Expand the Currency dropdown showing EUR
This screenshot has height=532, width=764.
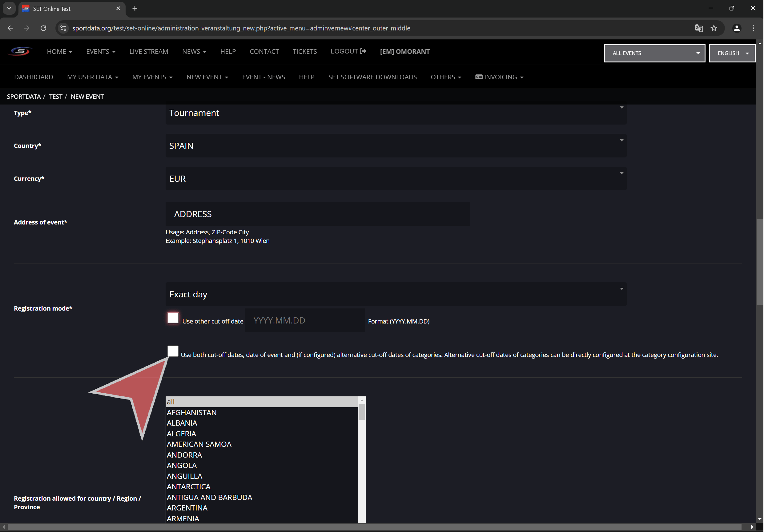pyautogui.click(x=396, y=179)
